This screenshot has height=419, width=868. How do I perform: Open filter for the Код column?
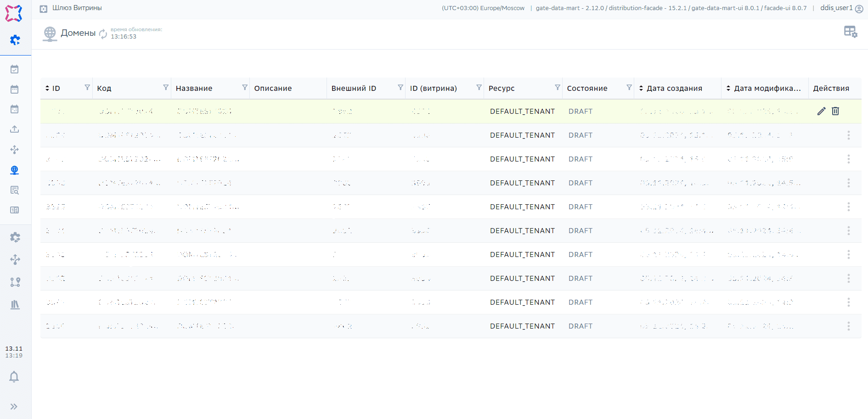[x=166, y=88]
